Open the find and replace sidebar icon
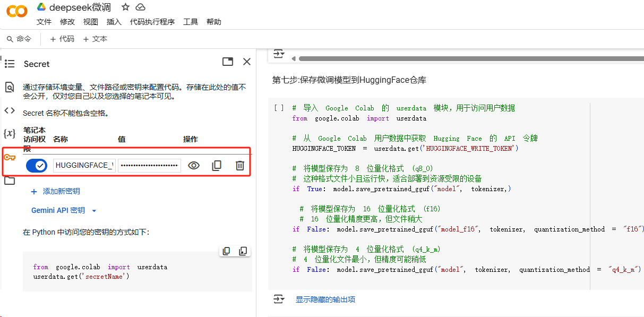 (x=10, y=87)
